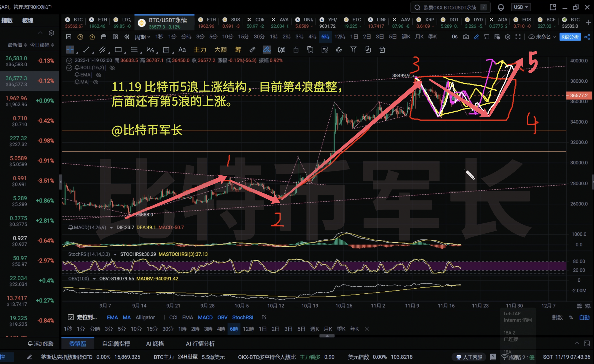The height and width of the screenshot is (364, 594).
Task: Lock all drawings with the padlock icon
Action: click(x=296, y=50)
